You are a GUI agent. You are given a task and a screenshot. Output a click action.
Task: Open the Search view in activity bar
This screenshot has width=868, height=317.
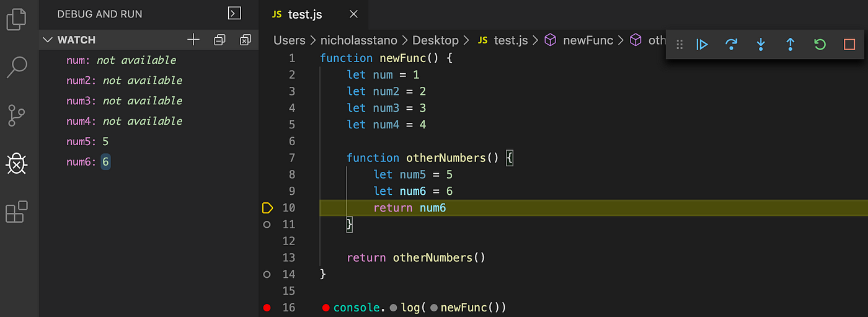pyautogui.click(x=16, y=66)
